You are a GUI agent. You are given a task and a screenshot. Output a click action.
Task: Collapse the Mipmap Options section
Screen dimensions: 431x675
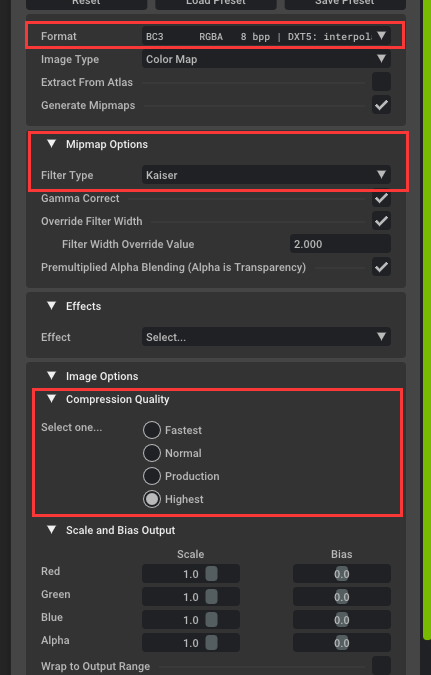click(52, 144)
